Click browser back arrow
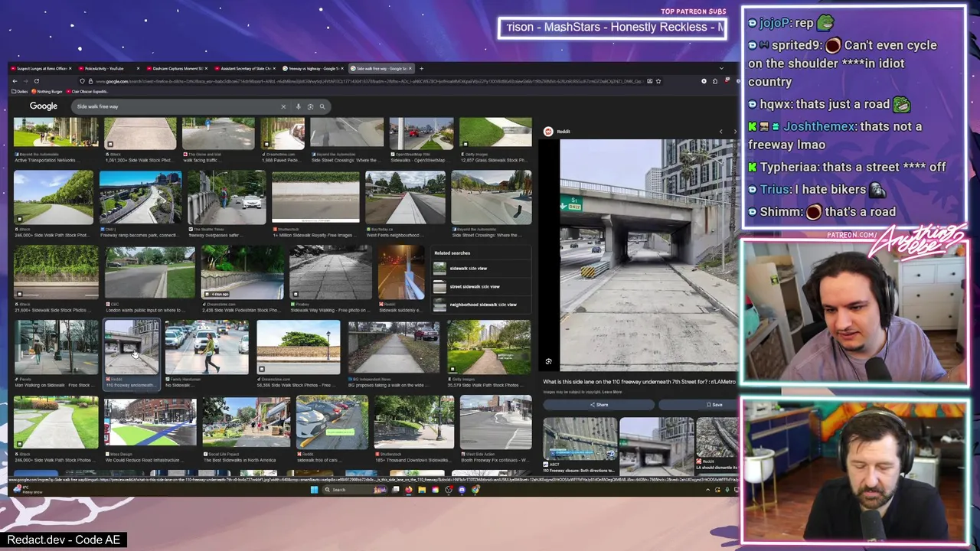This screenshot has width=980, height=551. (x=15, y=81)
